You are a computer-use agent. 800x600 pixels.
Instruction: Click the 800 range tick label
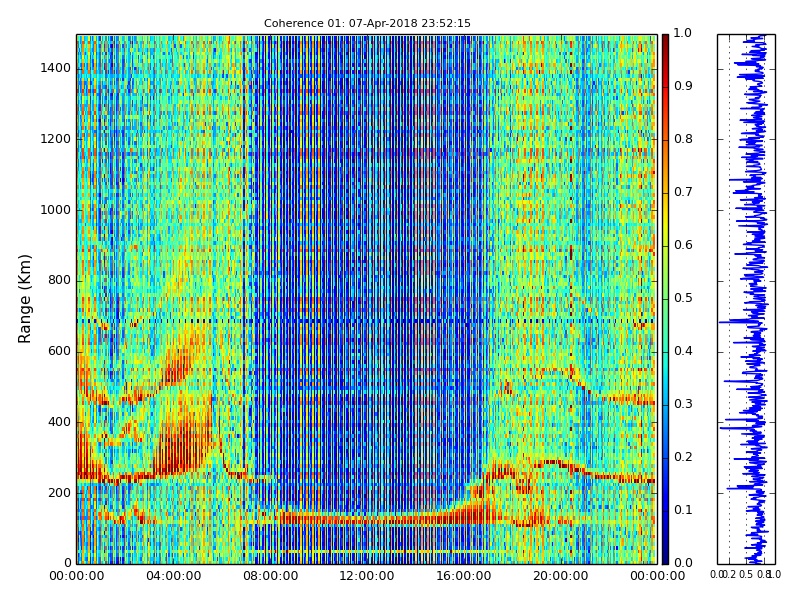point(59,280)
